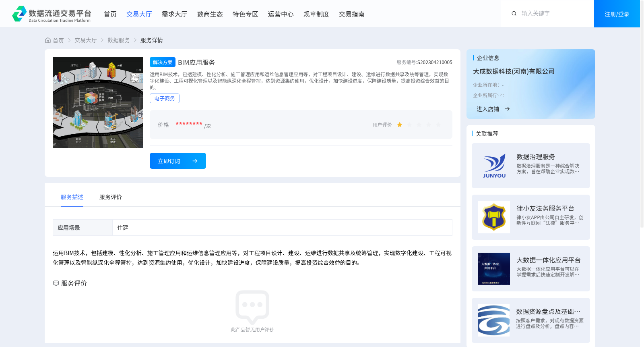Click the arrow next to 进入店铺
This screenshot has width=644, height=347.
pos(507,109)
